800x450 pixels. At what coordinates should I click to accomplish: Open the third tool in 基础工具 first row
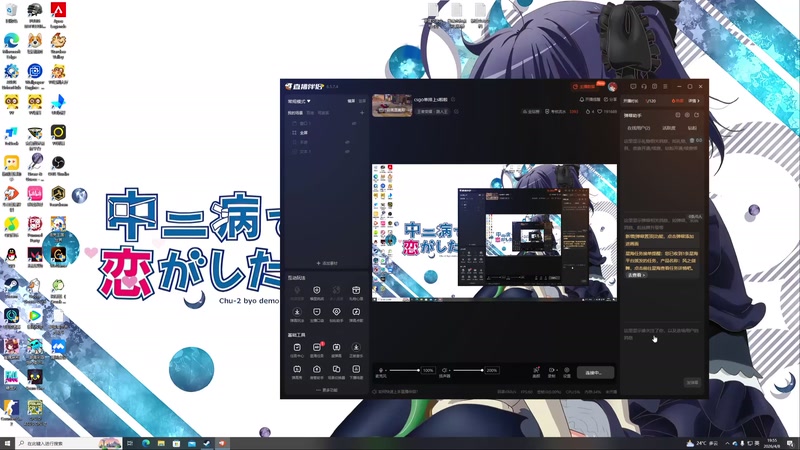point(336,350)
